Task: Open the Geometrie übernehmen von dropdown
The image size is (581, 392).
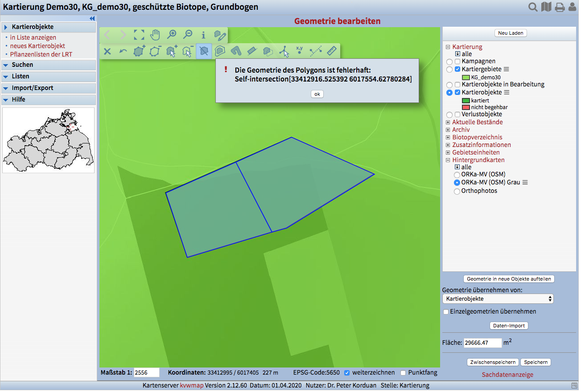Action: pyautogui.click(x=498, y=299)
